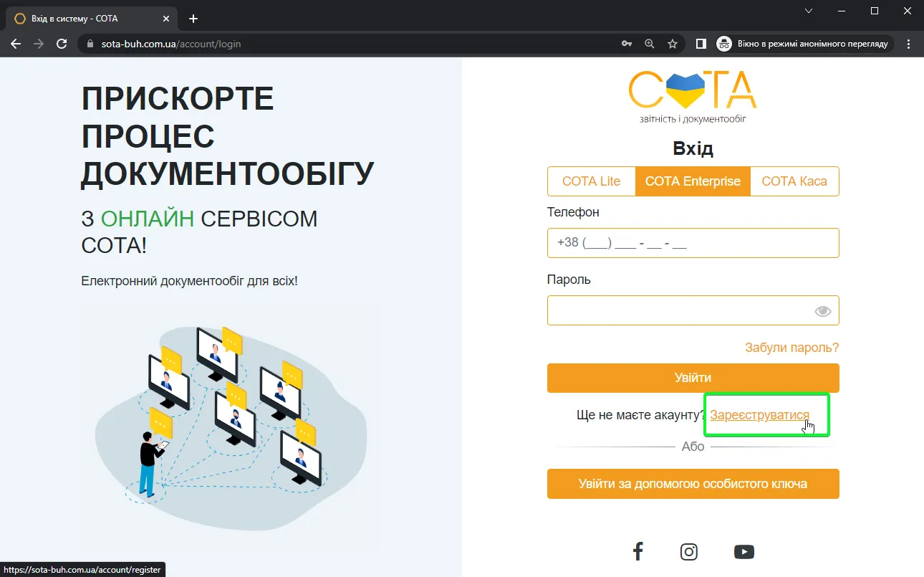Click the Вхід heading
The height and width of the screenshot is (577, 924).
coord(693,148)
